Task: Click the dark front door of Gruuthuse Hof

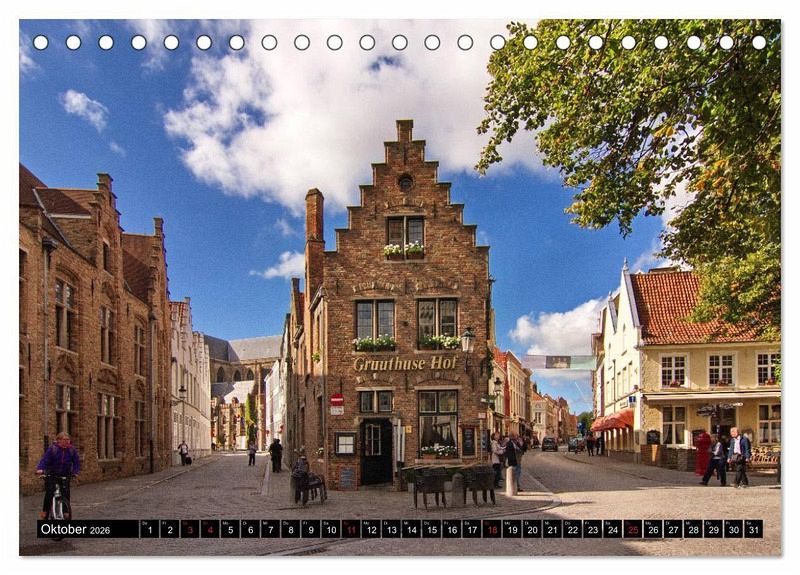Action: 376,452
